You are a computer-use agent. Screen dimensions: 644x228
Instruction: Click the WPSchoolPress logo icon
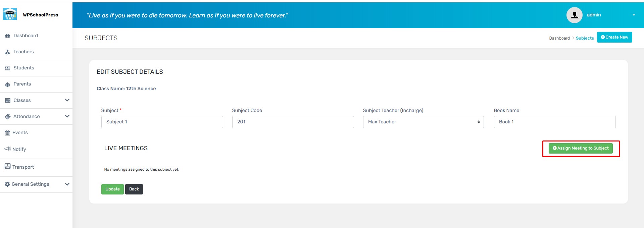10,14
